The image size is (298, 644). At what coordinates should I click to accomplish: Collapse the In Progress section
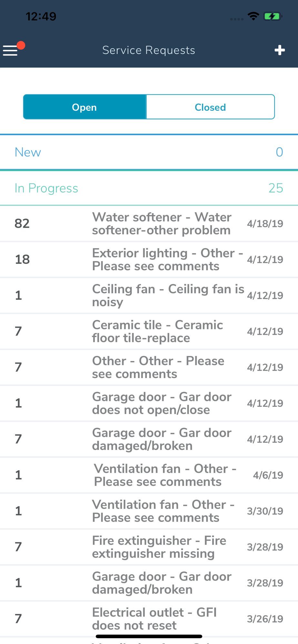pyautogui.click(x=149, y=188)
